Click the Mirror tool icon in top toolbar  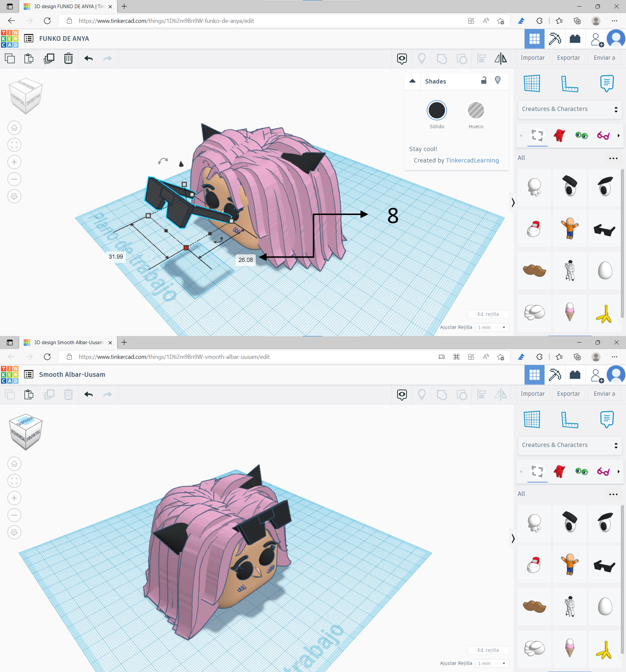pyautogui.click(x=500, y=58)
